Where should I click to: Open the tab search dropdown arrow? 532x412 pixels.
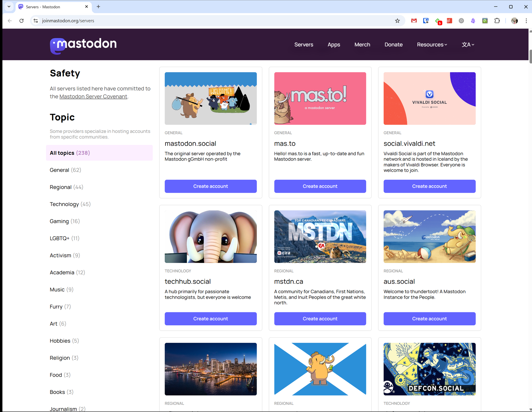coord(9,7)
